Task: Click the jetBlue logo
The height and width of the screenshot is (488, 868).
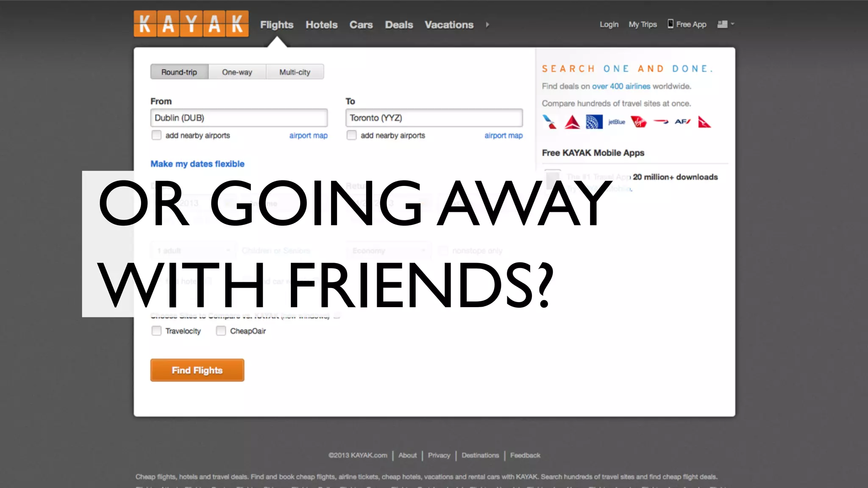Action: (617, 122)
